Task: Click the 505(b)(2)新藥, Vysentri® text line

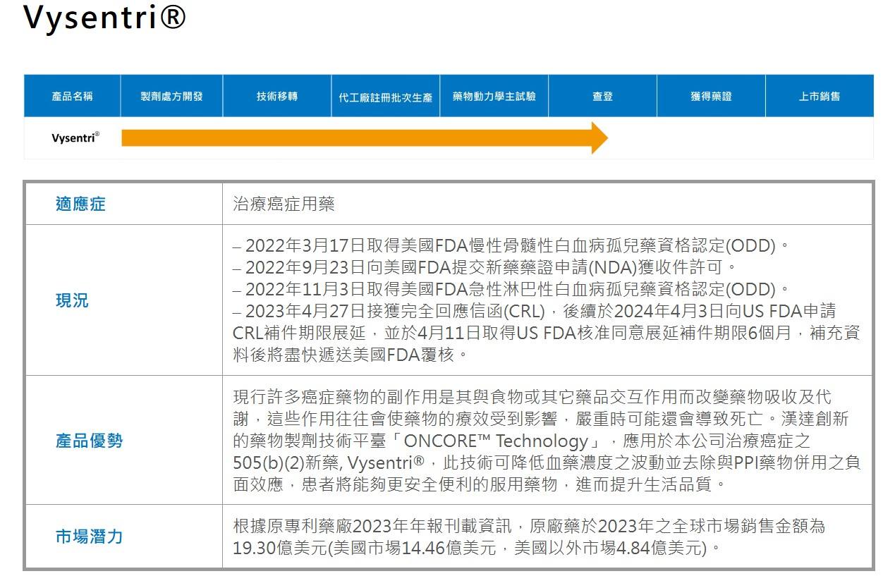Action: [x=547, y=463]
